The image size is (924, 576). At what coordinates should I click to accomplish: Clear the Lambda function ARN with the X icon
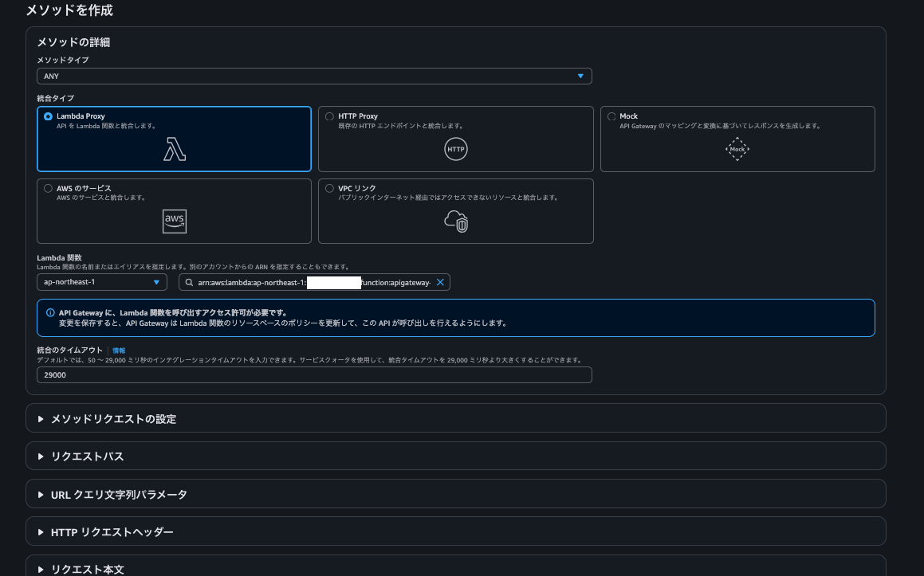point(440,282)
